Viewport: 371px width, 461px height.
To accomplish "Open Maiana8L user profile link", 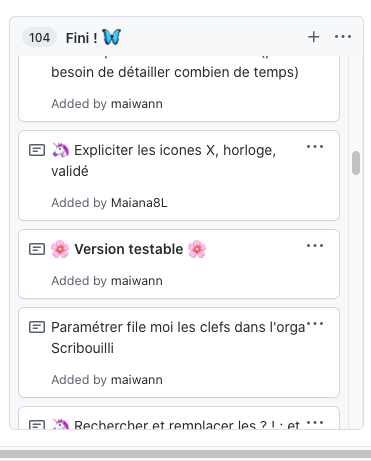I will tap(139, 203).
